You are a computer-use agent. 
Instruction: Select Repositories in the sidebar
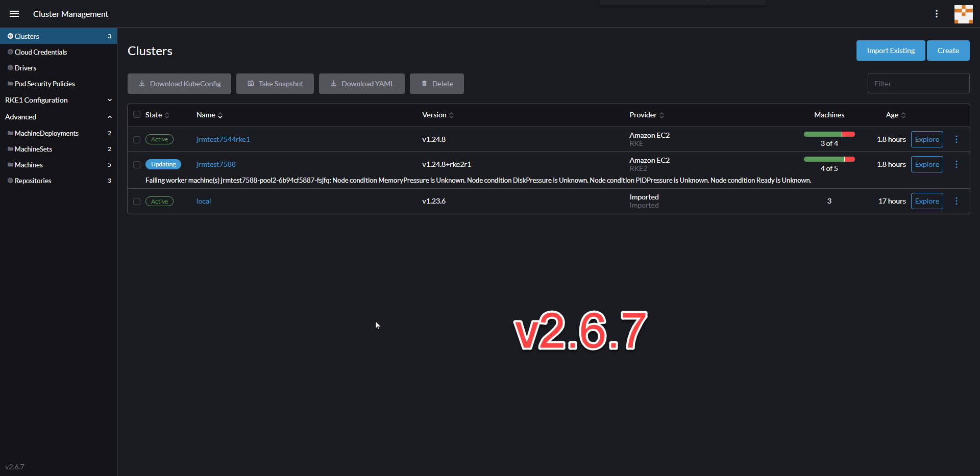tap(33, 180)
